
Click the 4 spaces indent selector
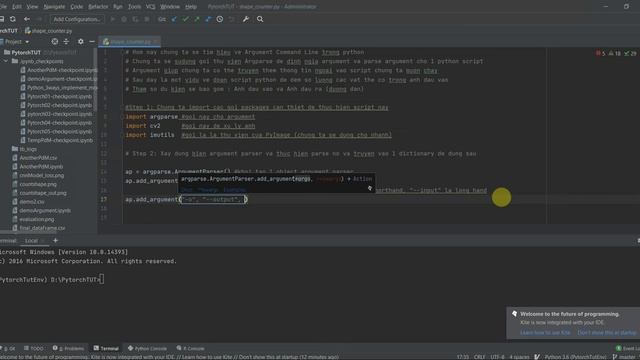pos(519,357)
